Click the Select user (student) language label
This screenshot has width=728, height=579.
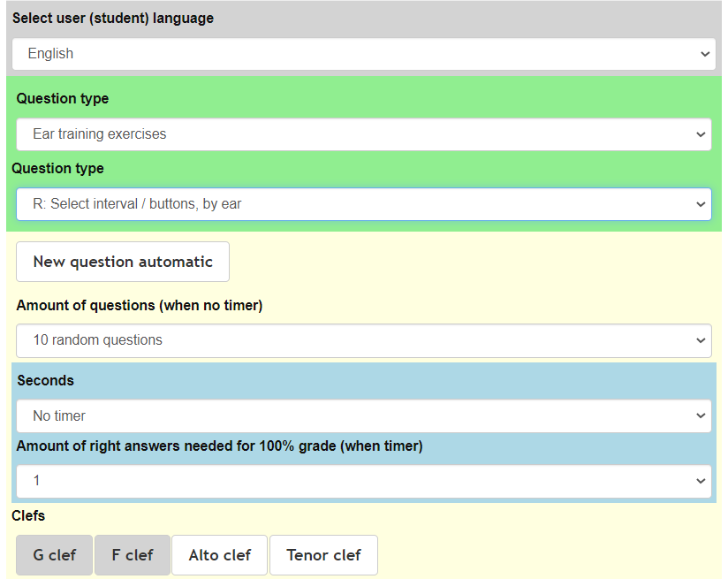(113, 19)
